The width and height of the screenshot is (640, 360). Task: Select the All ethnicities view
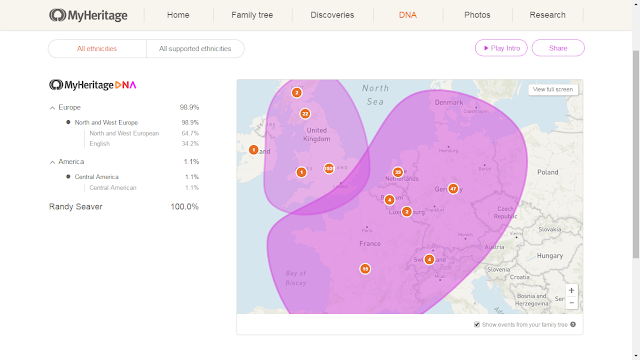97,49
